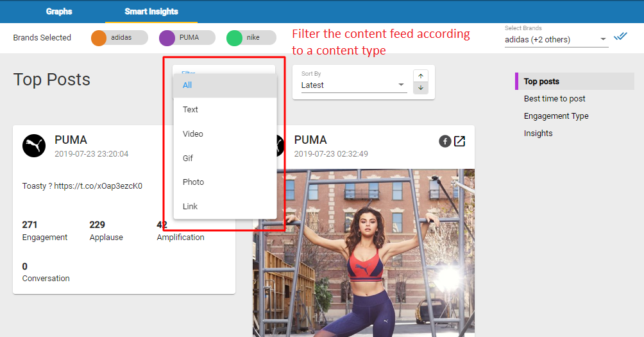Click the PUMA post photo thumbnail
This screenshot has height=337, width=644.
[364, 253]
